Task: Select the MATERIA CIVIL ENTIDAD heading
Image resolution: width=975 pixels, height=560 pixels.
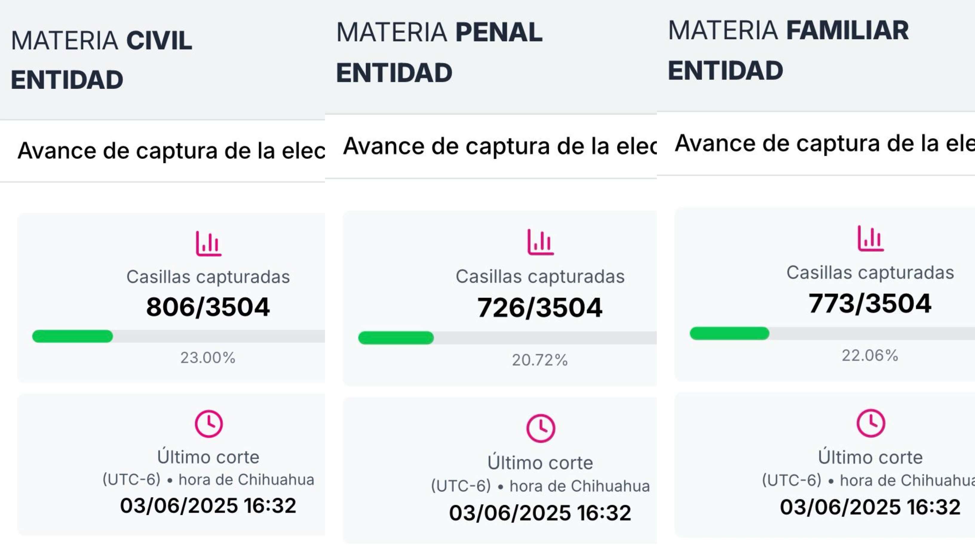Action: pyautogui.click(x=102, y=60)
